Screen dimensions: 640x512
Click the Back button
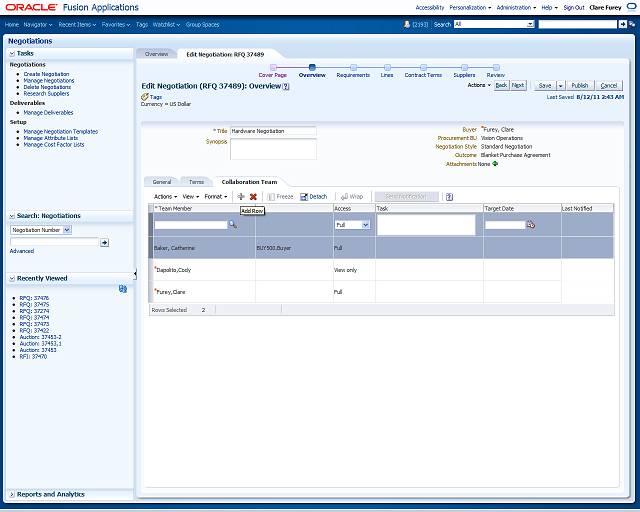(501, 85)
